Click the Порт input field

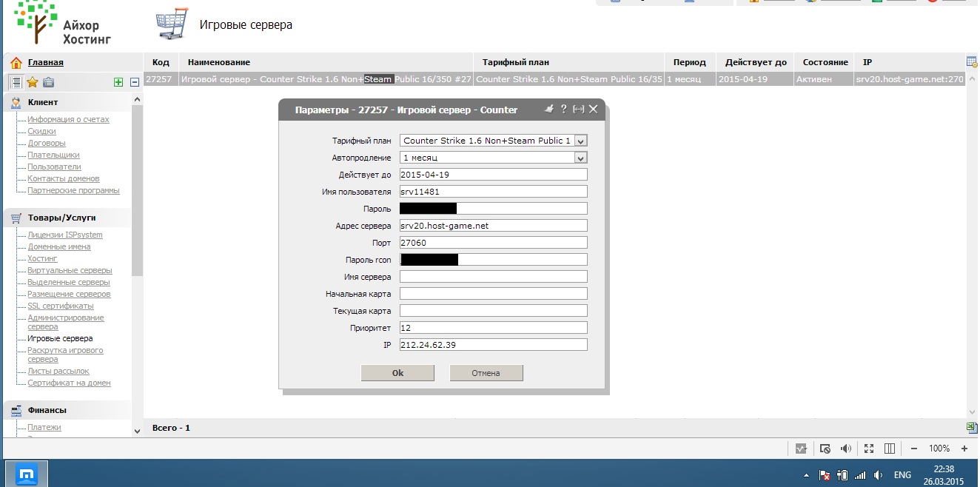coord(493,243)
